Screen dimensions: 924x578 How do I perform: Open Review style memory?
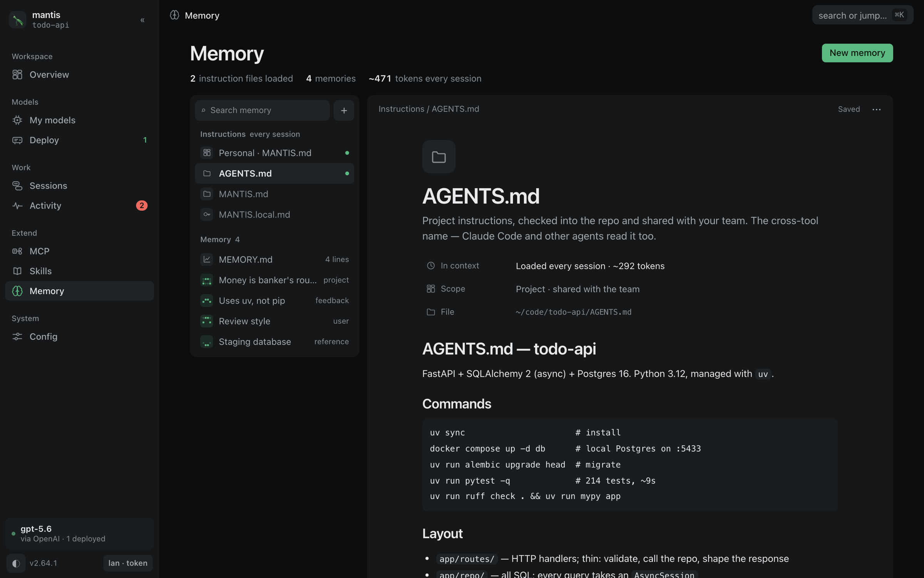275,321
